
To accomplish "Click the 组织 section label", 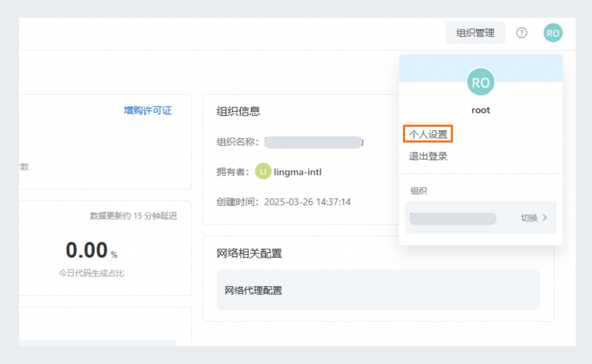I will [x=418, y=191].
